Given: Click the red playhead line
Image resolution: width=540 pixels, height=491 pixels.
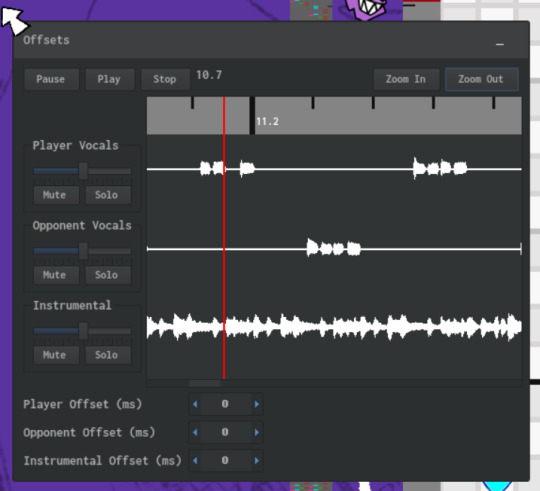Looking at the screenshot, I should [224, 238].
